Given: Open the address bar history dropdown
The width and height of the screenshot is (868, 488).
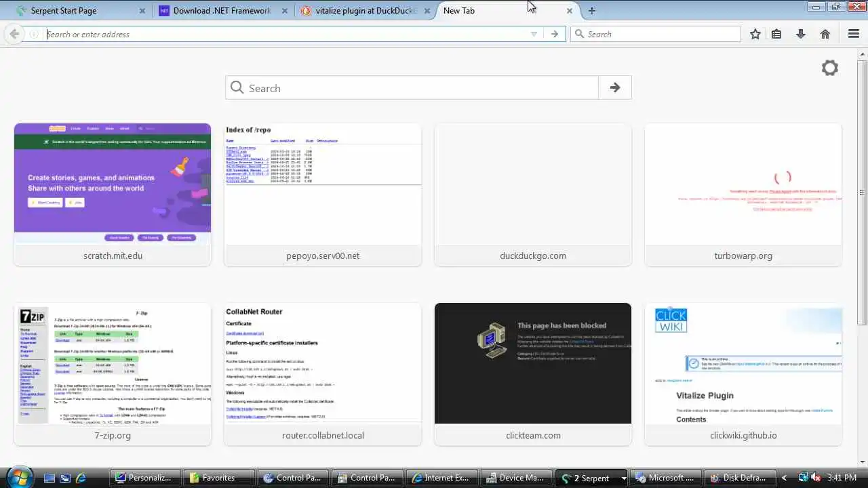Looking at the screenshot, I should coord(534,34).
